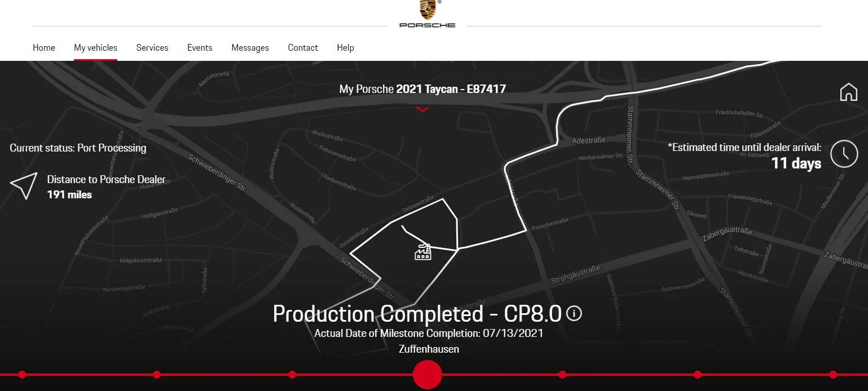Open the Services menu
Screen dimensions: 868x391
click(x=152, y=48)
